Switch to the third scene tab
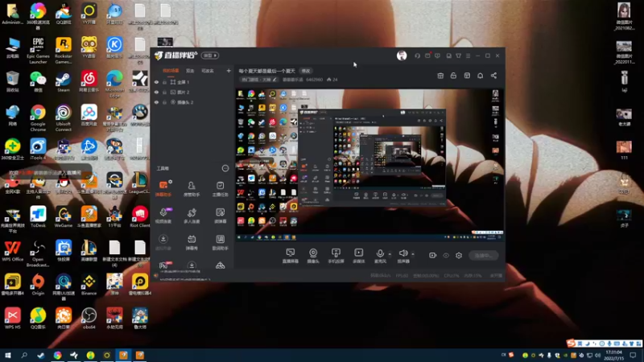Image resolution: width=644 pixels, height=362 pixels. 208,71
